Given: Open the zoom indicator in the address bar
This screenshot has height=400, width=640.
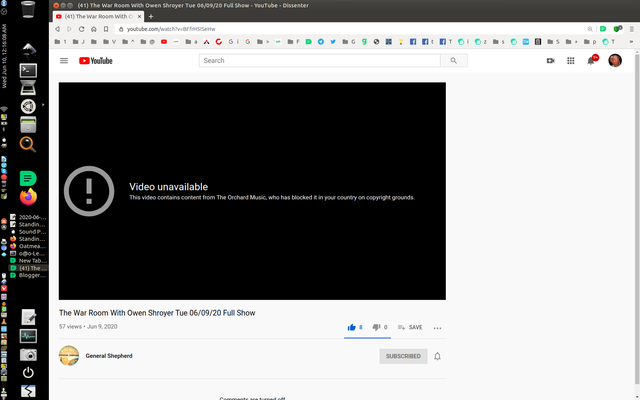Looking at the screenshot, I should point(590,29).
